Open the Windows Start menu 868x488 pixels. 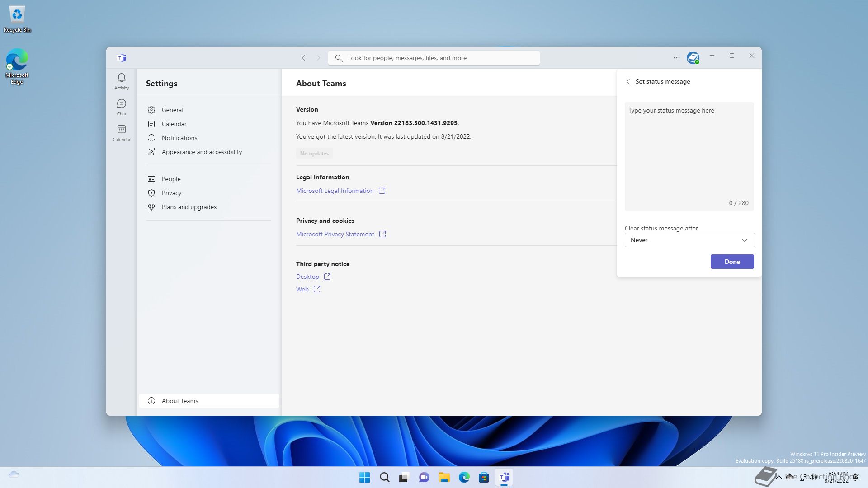coord(364,477)
